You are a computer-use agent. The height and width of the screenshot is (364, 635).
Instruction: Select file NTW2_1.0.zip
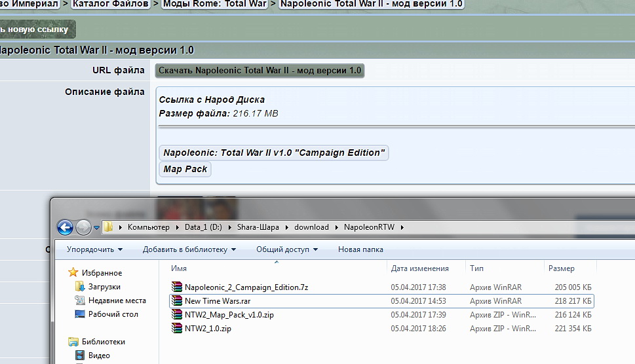pyautogui.click(x=208, y=329)
